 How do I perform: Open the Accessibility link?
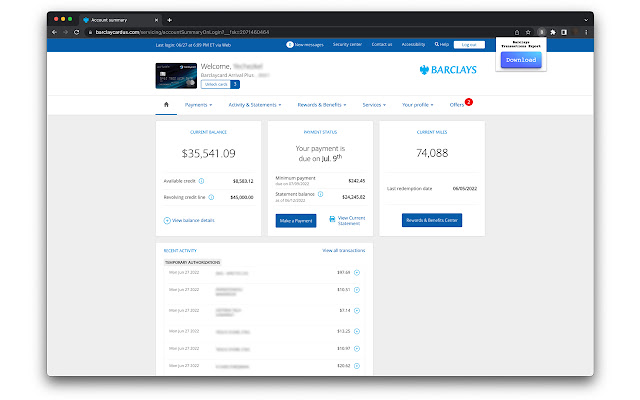413,44
